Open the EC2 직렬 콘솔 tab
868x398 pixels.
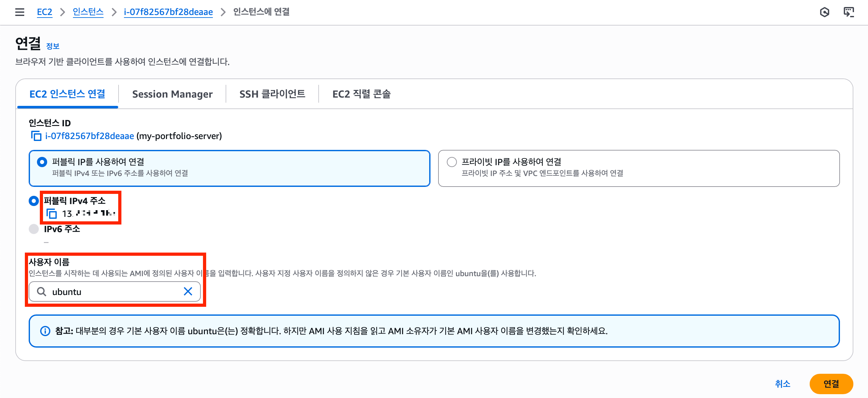click(361, 94)
